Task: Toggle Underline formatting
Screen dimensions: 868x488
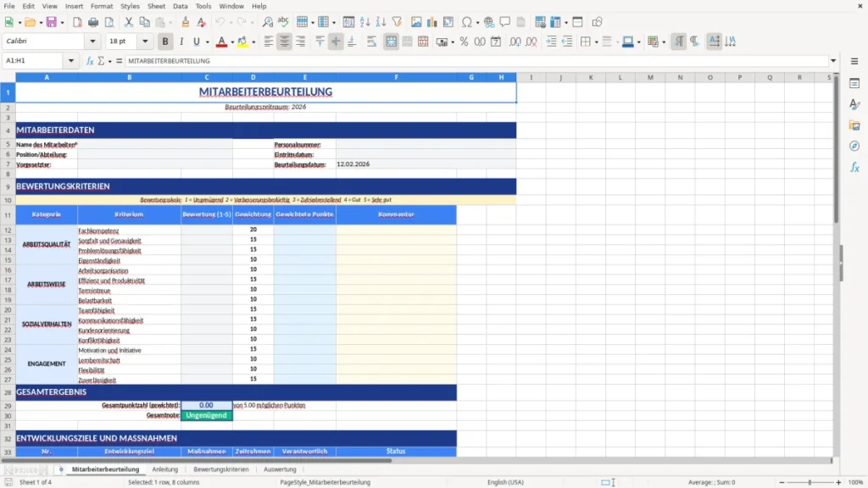Action: click(196, 42)
